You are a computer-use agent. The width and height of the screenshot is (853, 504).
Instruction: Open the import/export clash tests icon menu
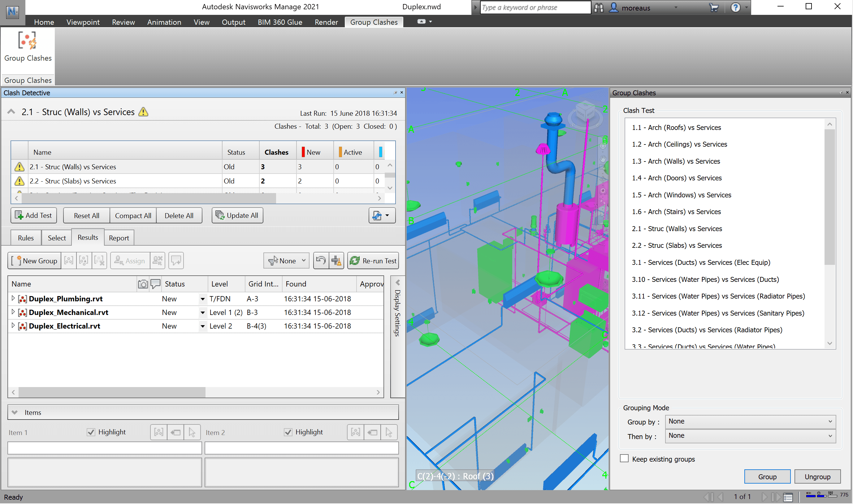[x=382, y=216]
